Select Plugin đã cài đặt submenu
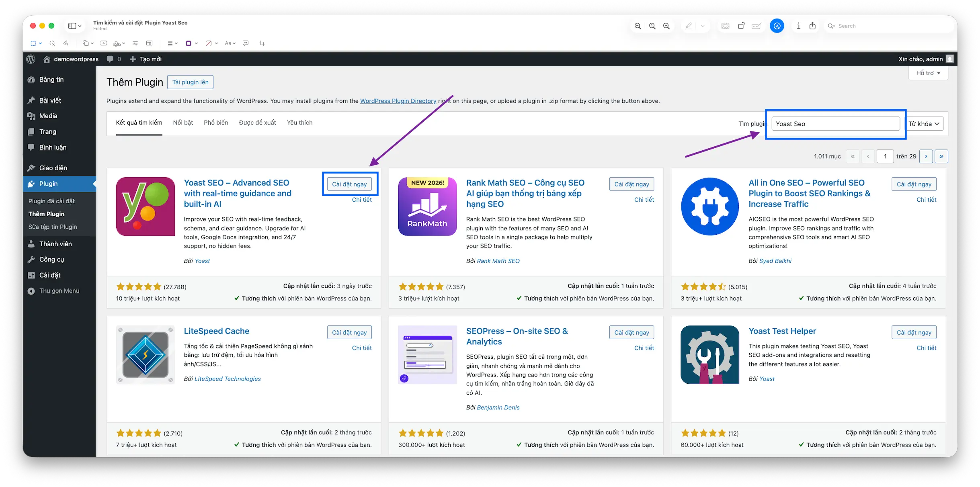 coord(51,201)
